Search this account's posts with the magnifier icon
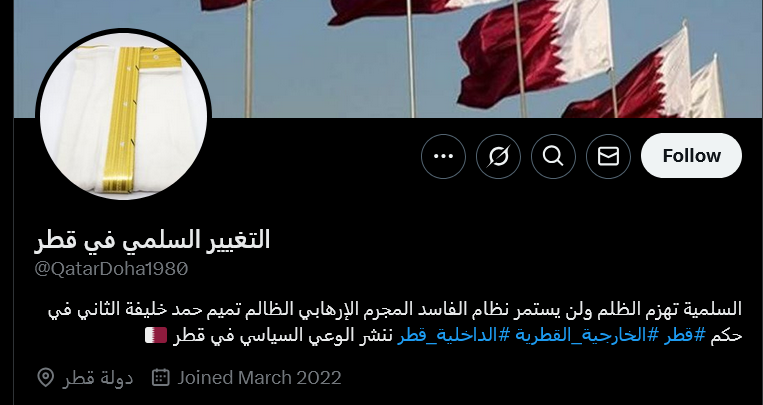The width and height of the screenshot is (763, 405). (553, 156)
